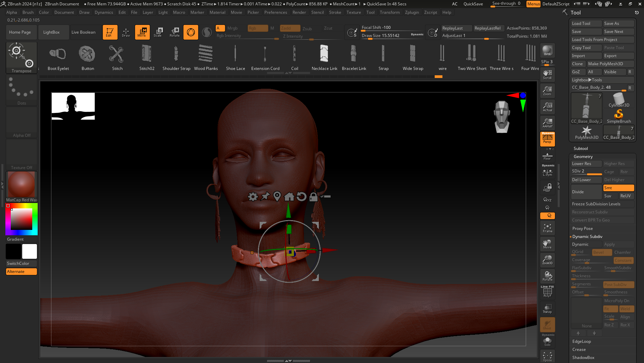The width and height of the screenshot is (644, 363).
Task: Expand Lightbox Tools list
Action: coord(602,80)
